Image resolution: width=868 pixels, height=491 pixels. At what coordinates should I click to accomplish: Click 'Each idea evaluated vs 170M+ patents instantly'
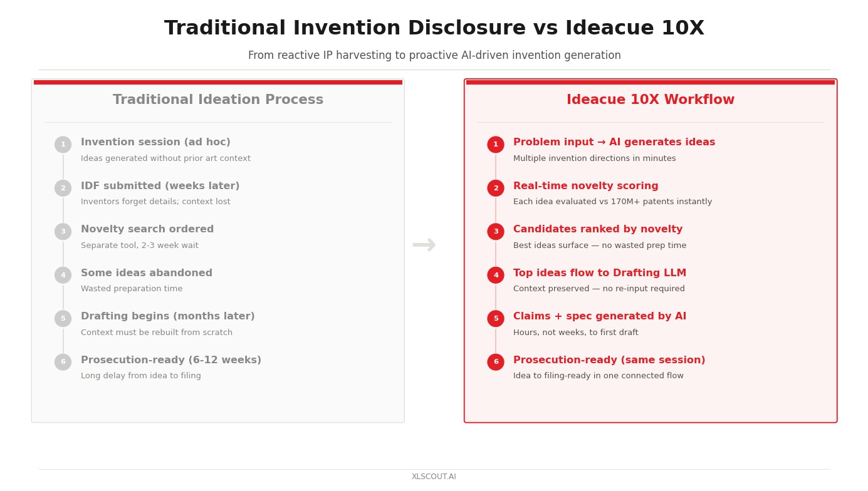[613, 202]
